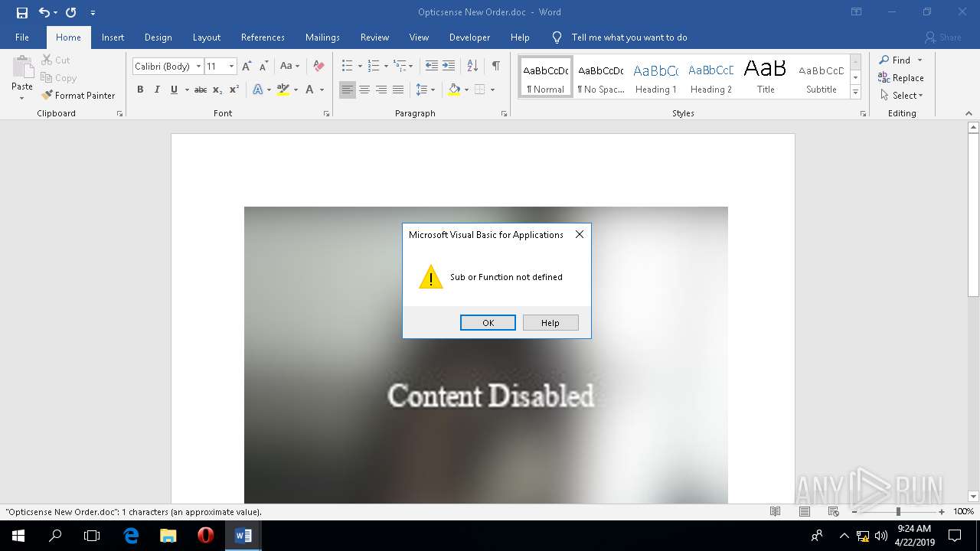Select the Format Painter tool

(78, 96)
